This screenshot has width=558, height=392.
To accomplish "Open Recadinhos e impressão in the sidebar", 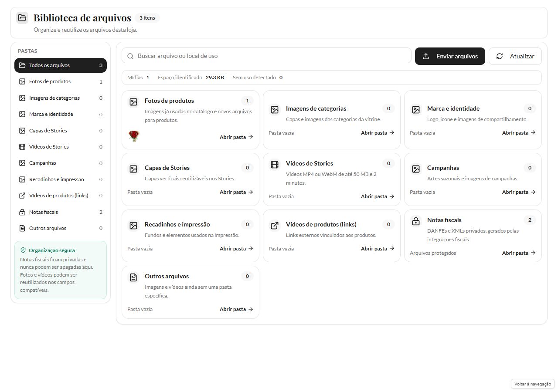I will point(61,179).
